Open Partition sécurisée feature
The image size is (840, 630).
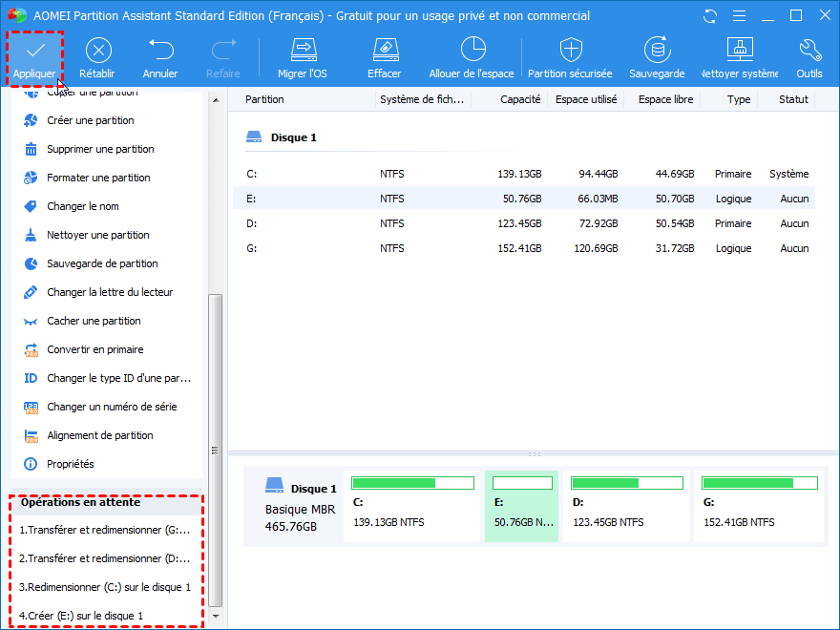point(570,58)
